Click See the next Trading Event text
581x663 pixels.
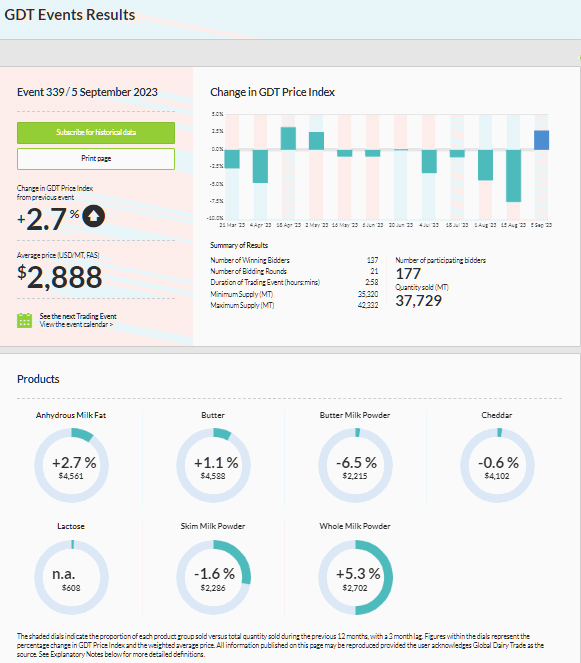(78, 316)
